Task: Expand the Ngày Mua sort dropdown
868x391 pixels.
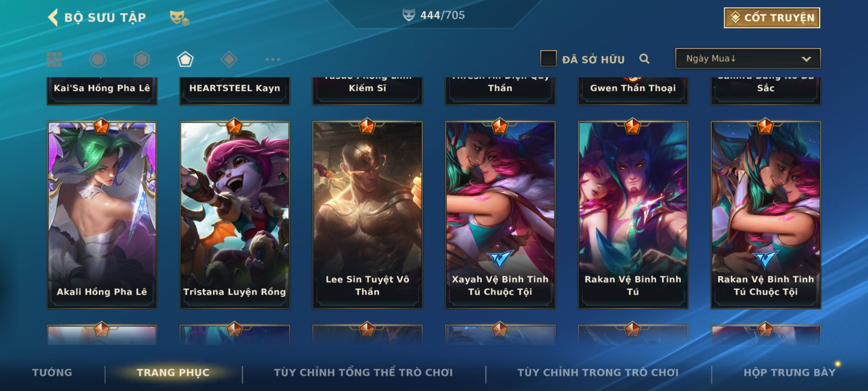Action: coord(748,58)
